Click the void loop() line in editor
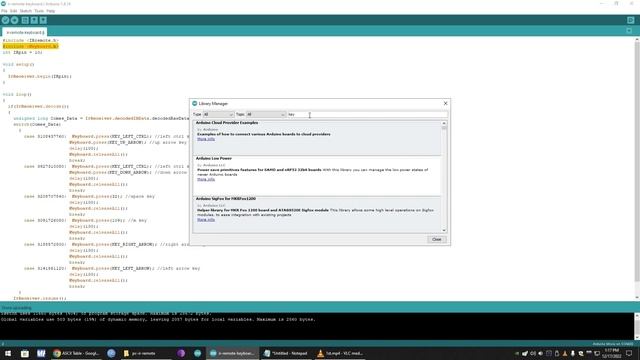 tap(17, 94)
